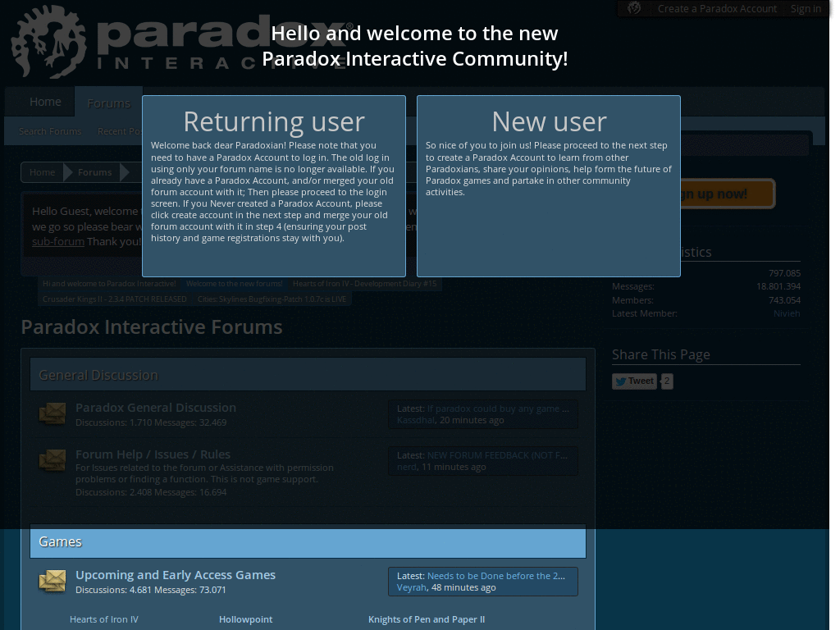Viewport: 840px width, 630px height.
Task: View the profile of user Veyrah
Action: pyautogui.click(x=412, y=587)
